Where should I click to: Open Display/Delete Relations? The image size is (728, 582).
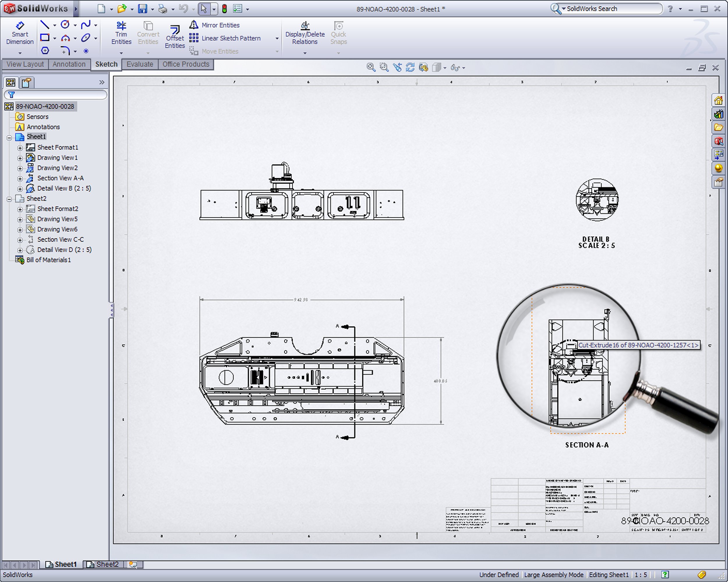click(305, 33)
